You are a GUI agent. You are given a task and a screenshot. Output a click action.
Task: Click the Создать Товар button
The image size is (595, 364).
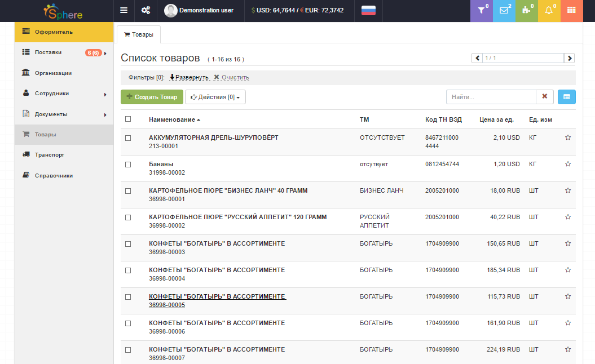click(152, 97)
